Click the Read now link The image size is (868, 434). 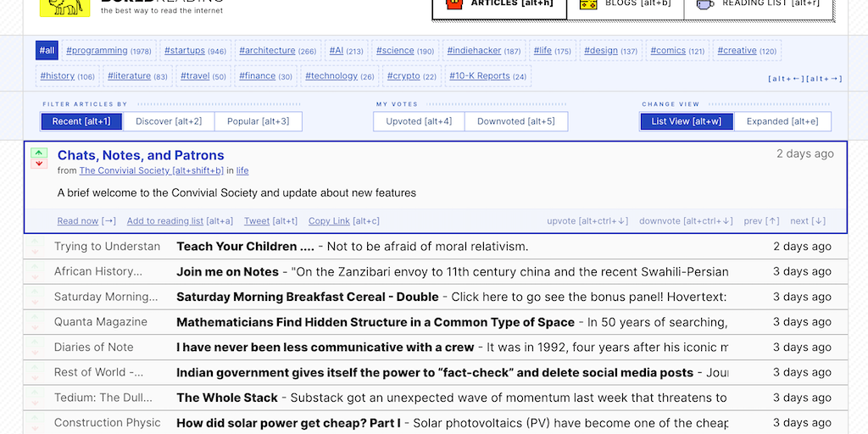point(78,221)
